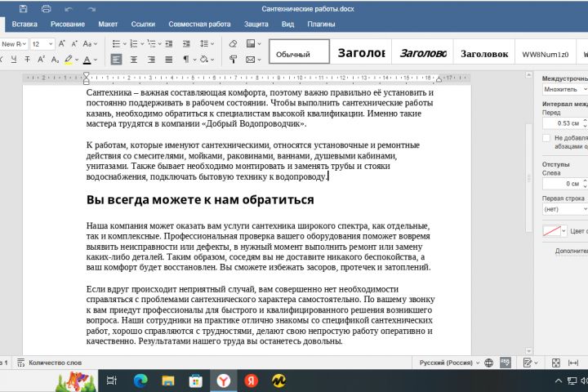Toggle the don't add interval between paragraphs checkbox

click(546, 138)
